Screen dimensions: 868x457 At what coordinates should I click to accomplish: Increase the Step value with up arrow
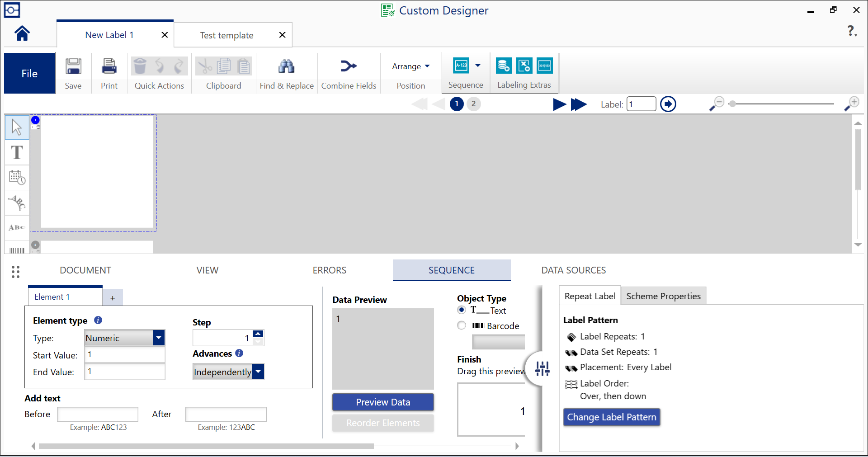(258, 334)
